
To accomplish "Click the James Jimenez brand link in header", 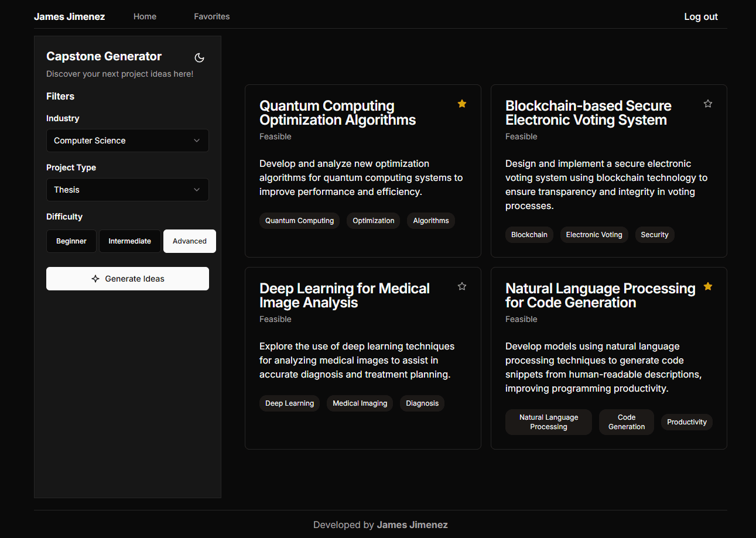I will click(x=70, y=16).
